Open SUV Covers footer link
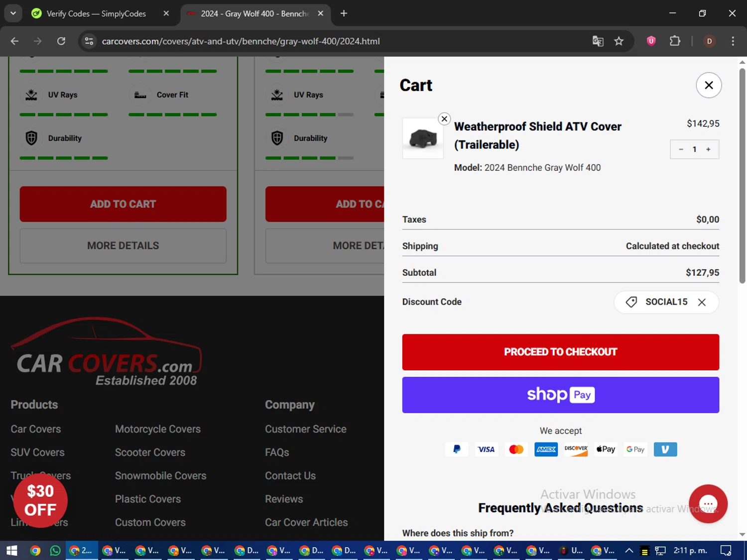Screen dimensions: 747x560 tap(38, 452)
